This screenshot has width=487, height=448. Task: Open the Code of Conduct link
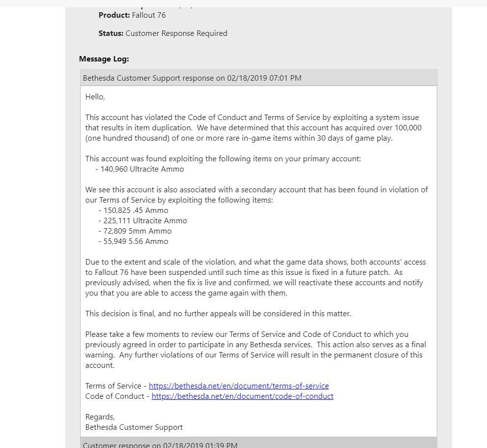pyautogui.click(x=242, y=396)
